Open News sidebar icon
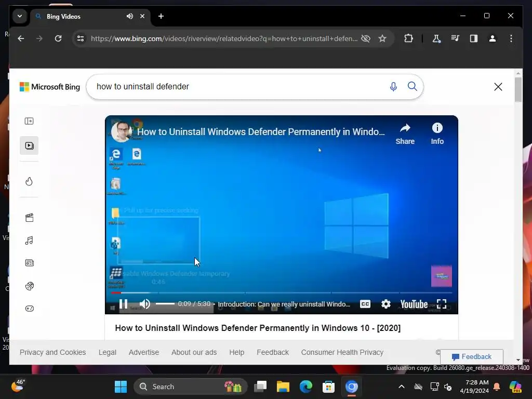The height and width of the screenshot is (399, 532). tap(29, 263)
